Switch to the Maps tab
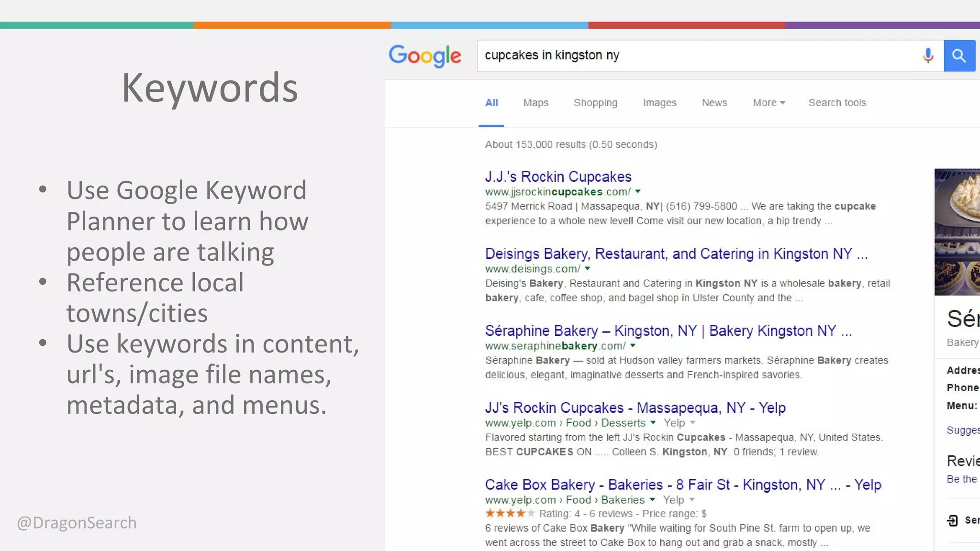This screenshot has height=551, width=980. pos(535,103)
